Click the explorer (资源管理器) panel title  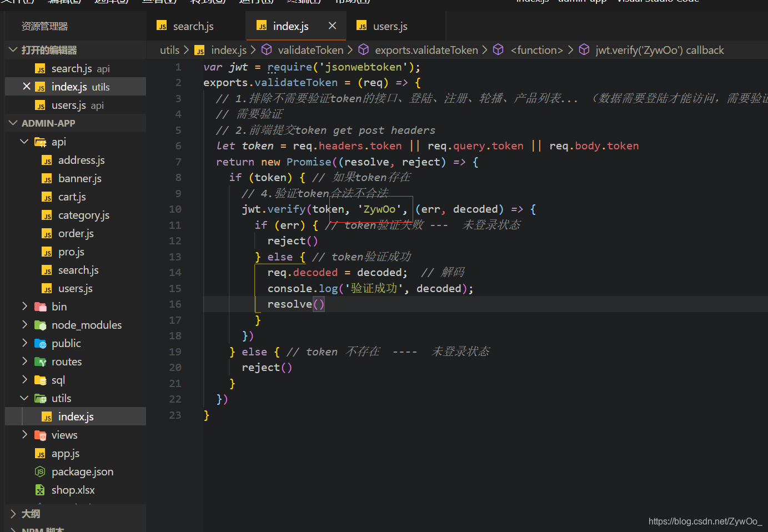coord(44,26)
